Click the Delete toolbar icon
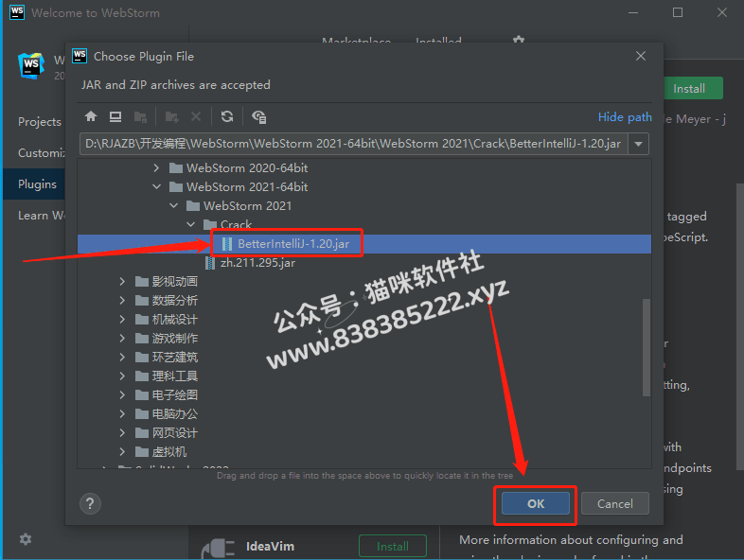Screen dimensions: 744x560 click(196, 116)
